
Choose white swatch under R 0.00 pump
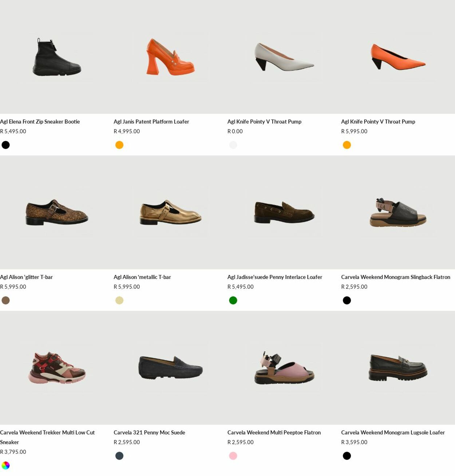233,145
